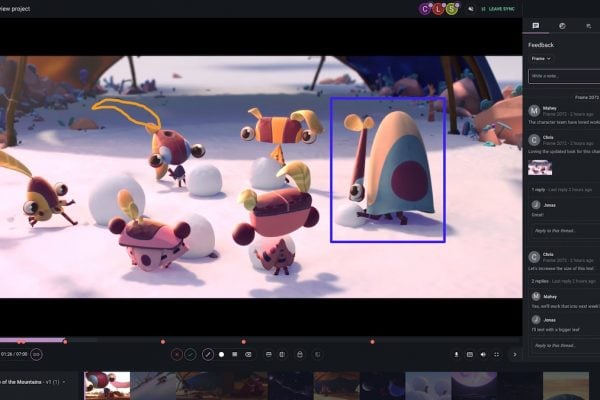Click Jonas's avatar beside the 'Great!' reply
600x400 pixels.
536,205
